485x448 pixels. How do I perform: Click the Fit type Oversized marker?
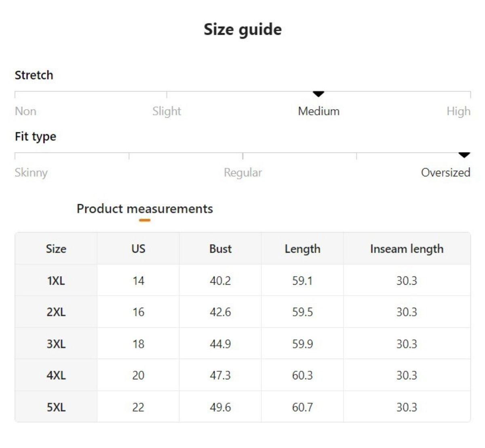coord(464,155)
